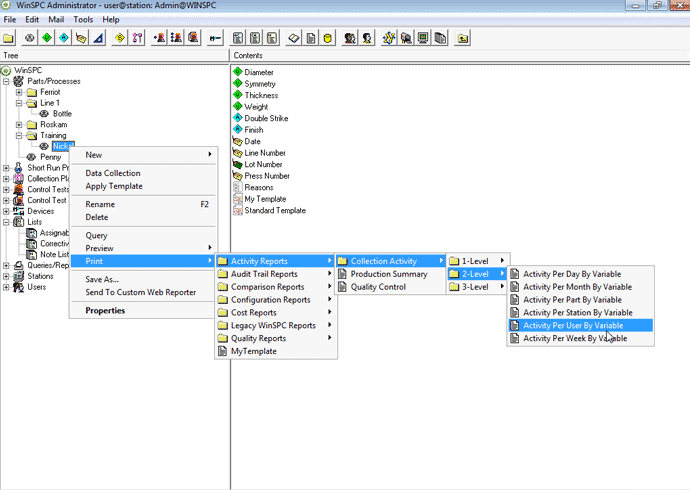Click the Penny part eye icon
Screen dimensions: 690x490
pyautogui.click(x=31, y=157)
